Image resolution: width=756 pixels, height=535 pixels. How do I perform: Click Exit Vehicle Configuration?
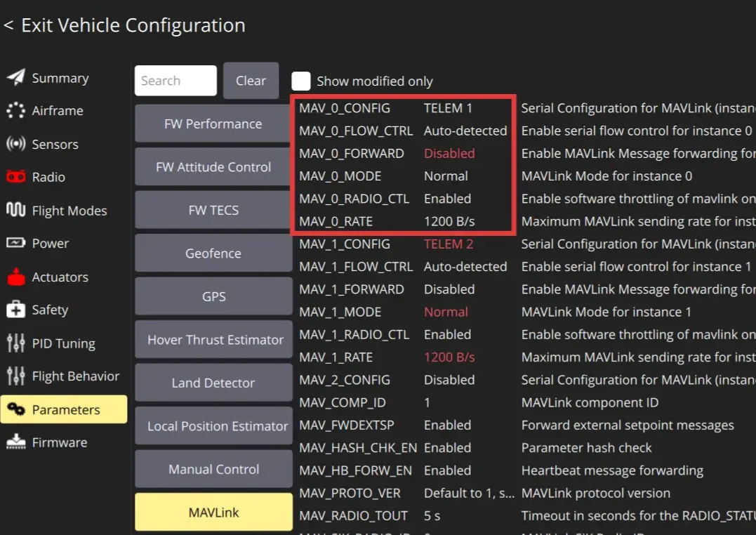(x=124, y=25)
